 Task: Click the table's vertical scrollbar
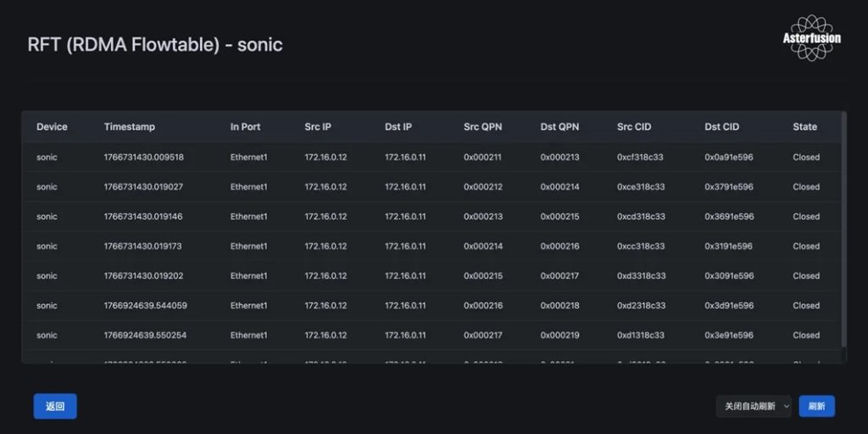click(843, 229)
